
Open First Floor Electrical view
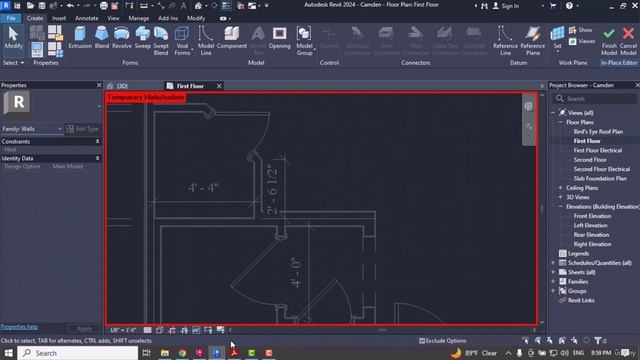point(598,150)
